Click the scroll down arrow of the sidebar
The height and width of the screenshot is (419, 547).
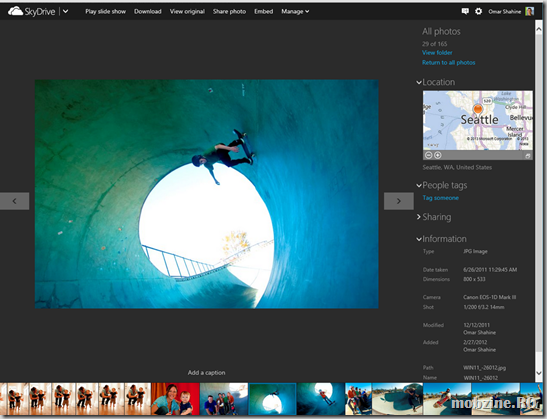coord(539,373)
